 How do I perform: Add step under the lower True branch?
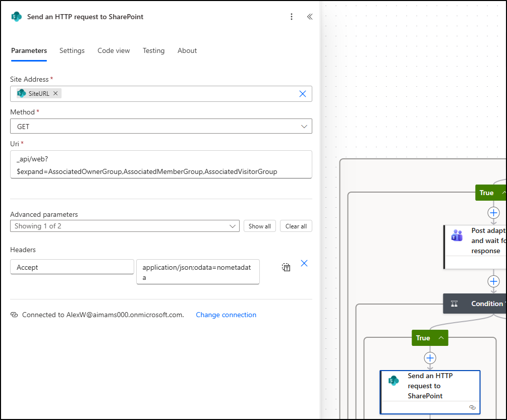pyautogui.click(x=430, y=358)
